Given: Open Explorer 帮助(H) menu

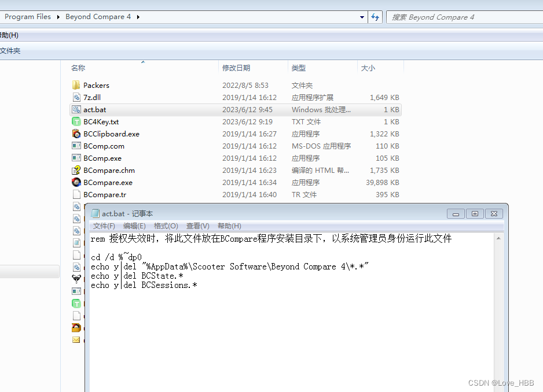Looking at the screenshot, I should click(x=9, y=35).
